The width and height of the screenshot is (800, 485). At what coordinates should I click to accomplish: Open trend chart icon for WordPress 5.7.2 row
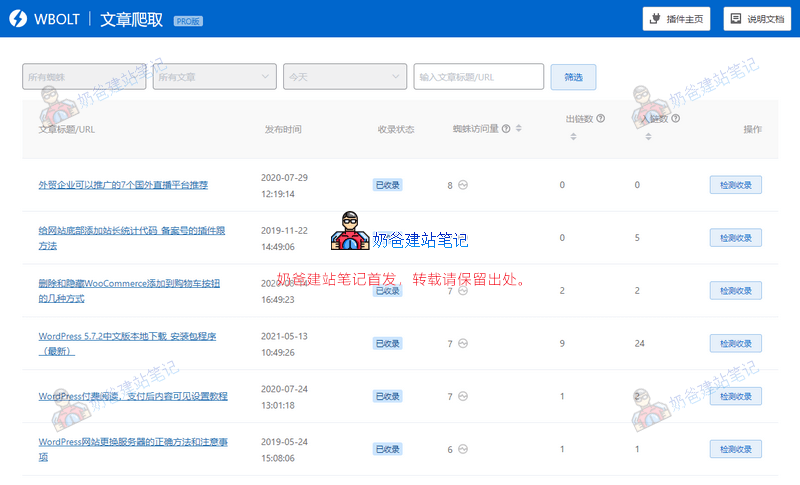pos(463,344)
